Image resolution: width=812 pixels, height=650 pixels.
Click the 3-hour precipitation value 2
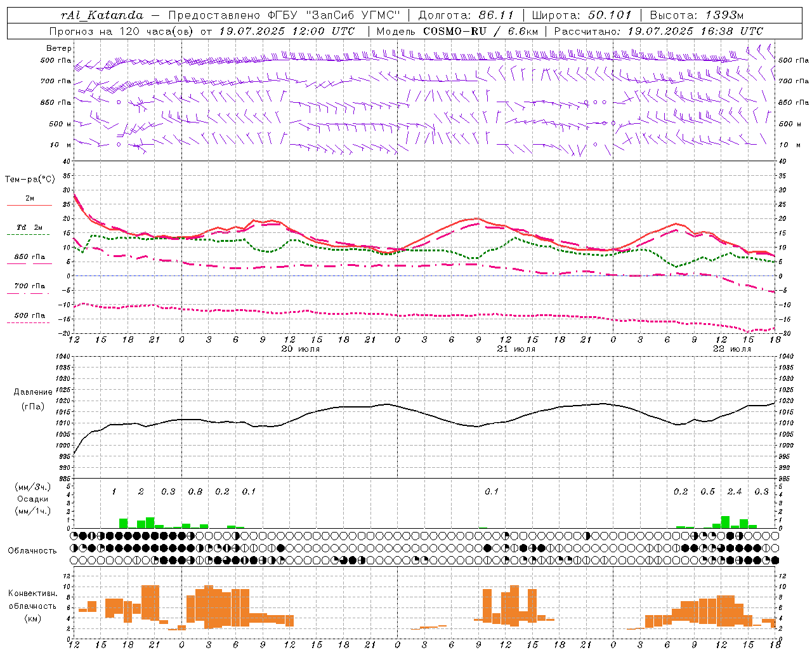point(141,492)
